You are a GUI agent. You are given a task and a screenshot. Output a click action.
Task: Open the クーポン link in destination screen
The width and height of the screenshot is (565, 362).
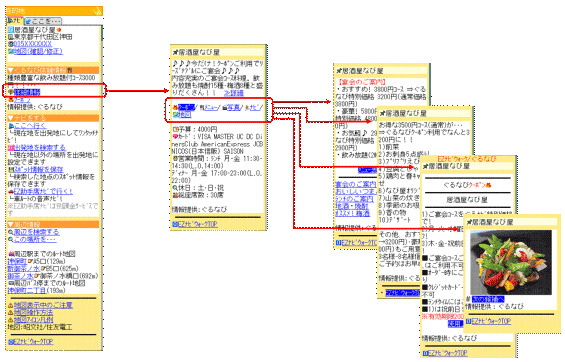22,100
